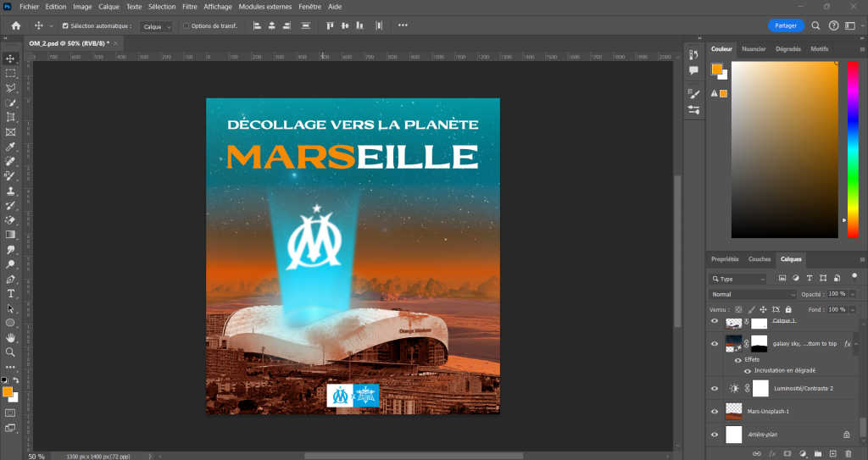868x460 pixels.
Task: Switch to the Propriétés tab
Action: pos(726,259)
